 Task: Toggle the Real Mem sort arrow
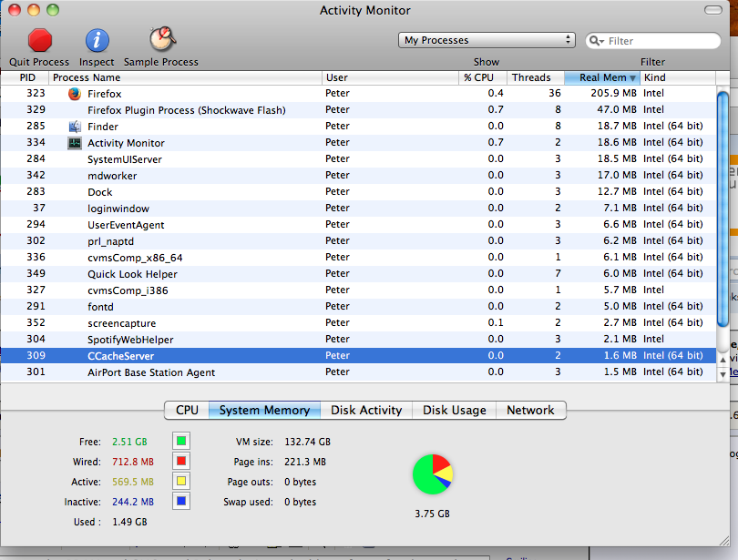click(x=632, y=78)
